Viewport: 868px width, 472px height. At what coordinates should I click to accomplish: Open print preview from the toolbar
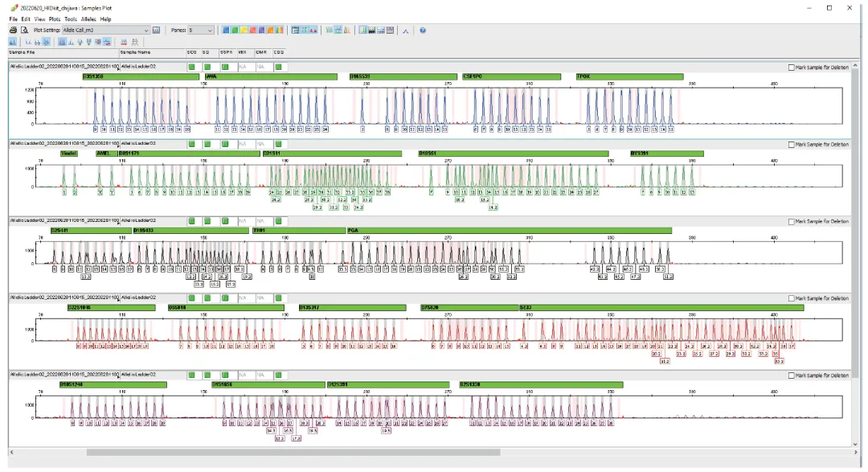24,30
